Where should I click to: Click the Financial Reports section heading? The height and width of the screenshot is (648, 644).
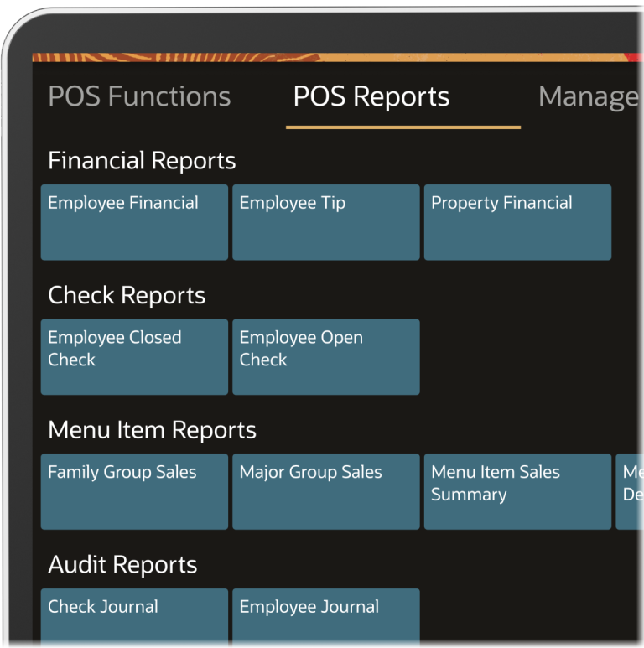point(142,161)
